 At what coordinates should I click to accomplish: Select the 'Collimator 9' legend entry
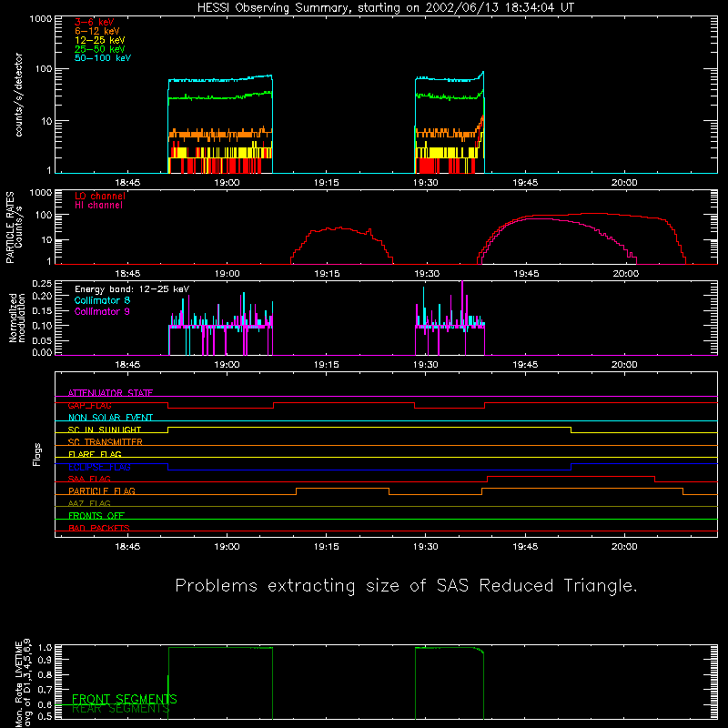(x=102, y=311)
